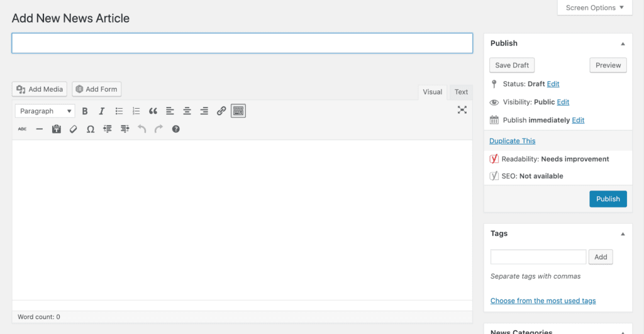The width and height of the screenshot is (644, 334).
Task: Open the Paragraph format dropdown
Action: point(45,111)
